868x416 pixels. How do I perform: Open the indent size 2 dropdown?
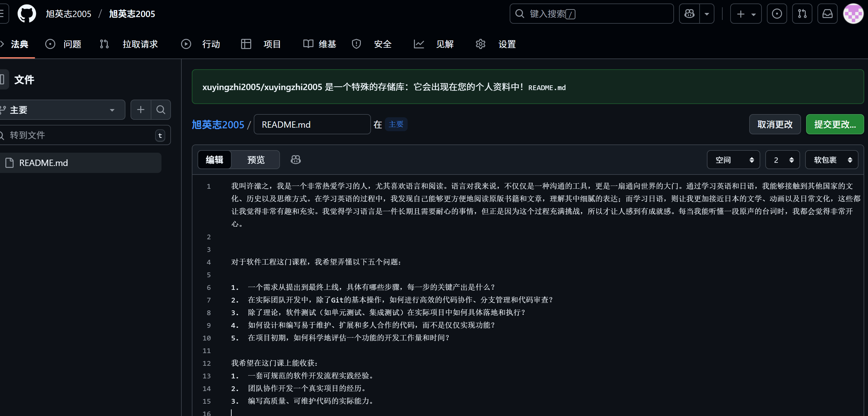click(782, 160)
